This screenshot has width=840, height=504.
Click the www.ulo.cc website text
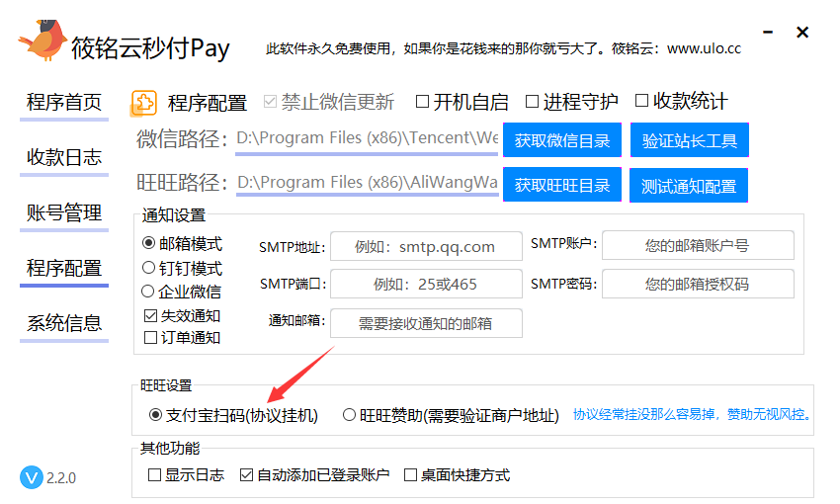(704, 48)
